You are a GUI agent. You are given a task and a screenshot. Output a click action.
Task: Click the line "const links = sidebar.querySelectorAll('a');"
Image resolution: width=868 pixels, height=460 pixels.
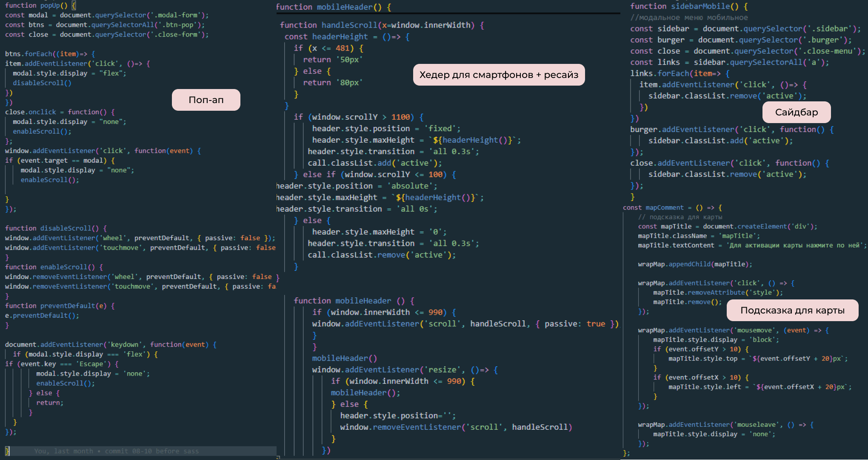tap(730, 62)
